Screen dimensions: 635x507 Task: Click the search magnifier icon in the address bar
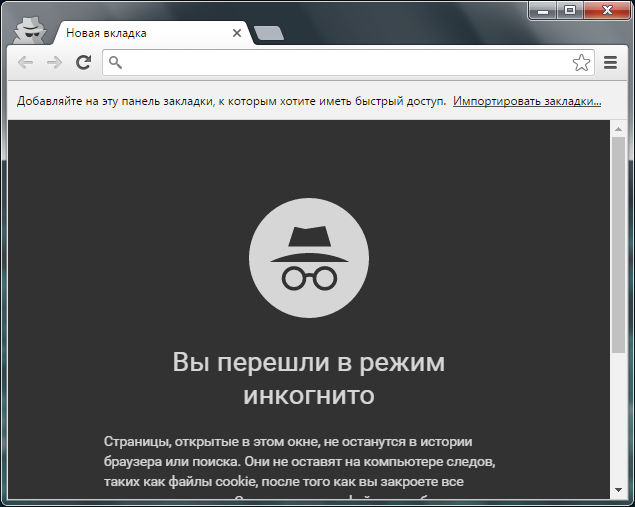click(x=115, y=62)
